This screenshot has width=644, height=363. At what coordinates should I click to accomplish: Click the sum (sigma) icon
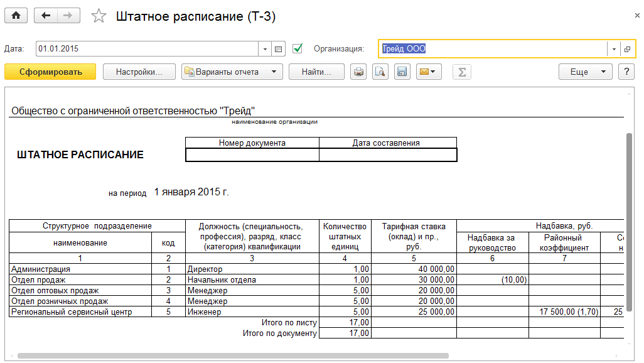462,72
